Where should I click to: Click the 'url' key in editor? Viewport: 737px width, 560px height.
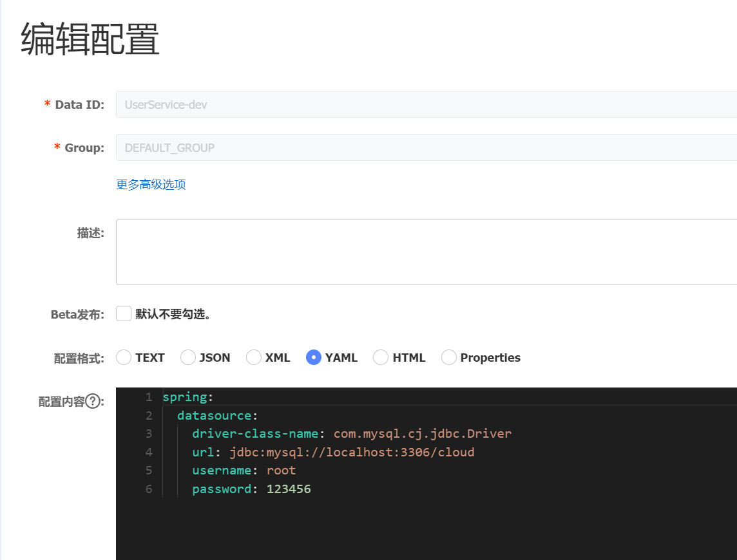203,452
